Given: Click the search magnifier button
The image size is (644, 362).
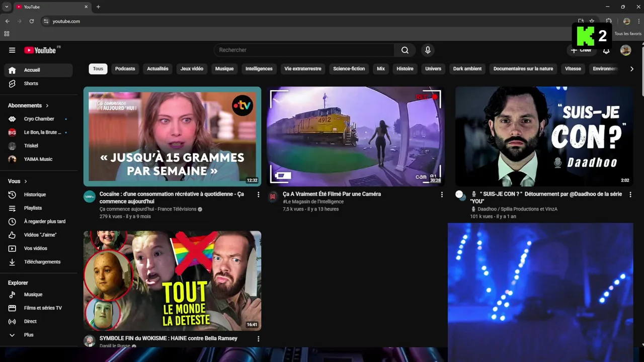Looking at the screenshot, I should (x=405, y=50).
